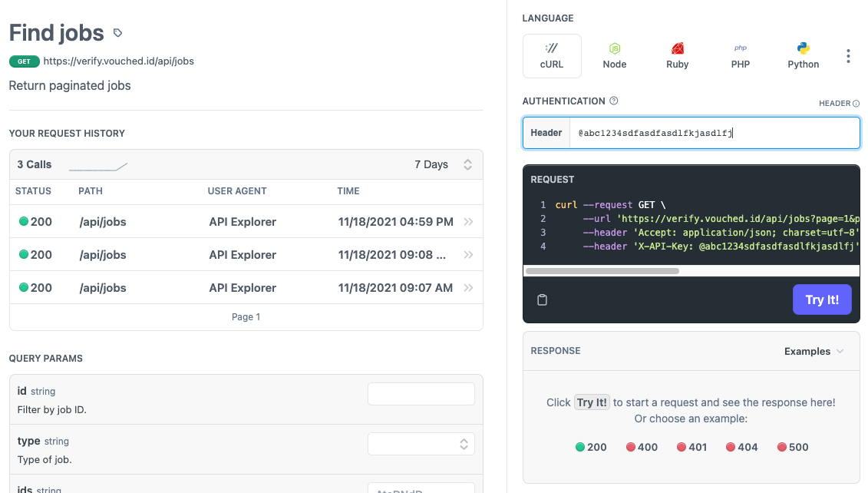Open details arrow for 09:08 call

(468, 255)
